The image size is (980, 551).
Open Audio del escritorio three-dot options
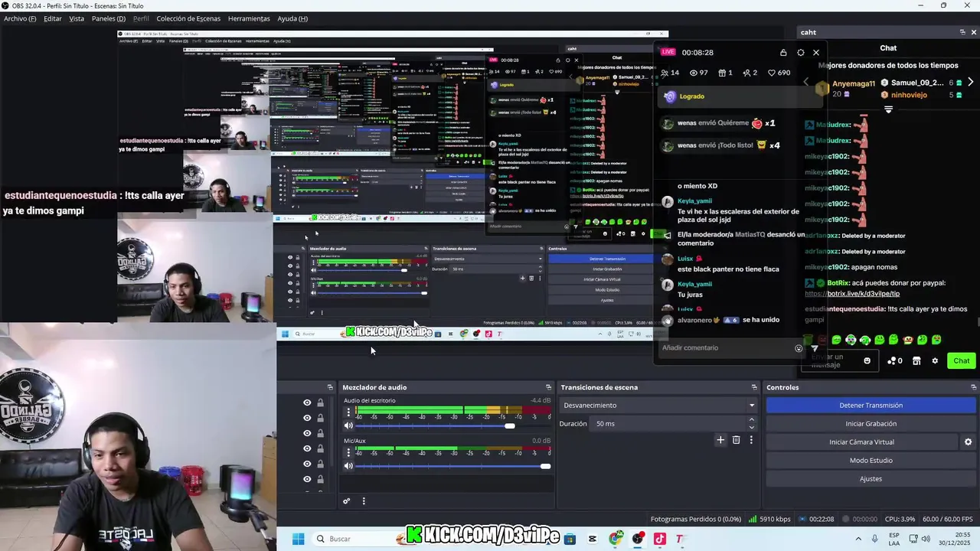(348, 412)
